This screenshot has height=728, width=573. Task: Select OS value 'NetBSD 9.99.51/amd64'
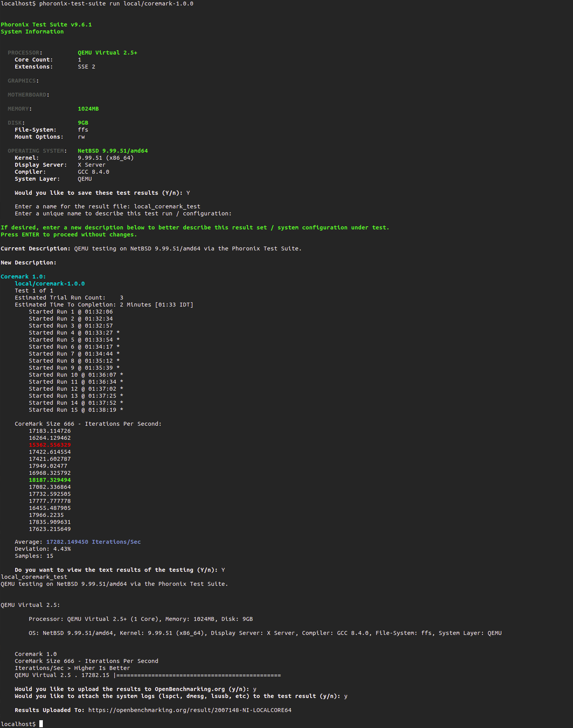113,151
